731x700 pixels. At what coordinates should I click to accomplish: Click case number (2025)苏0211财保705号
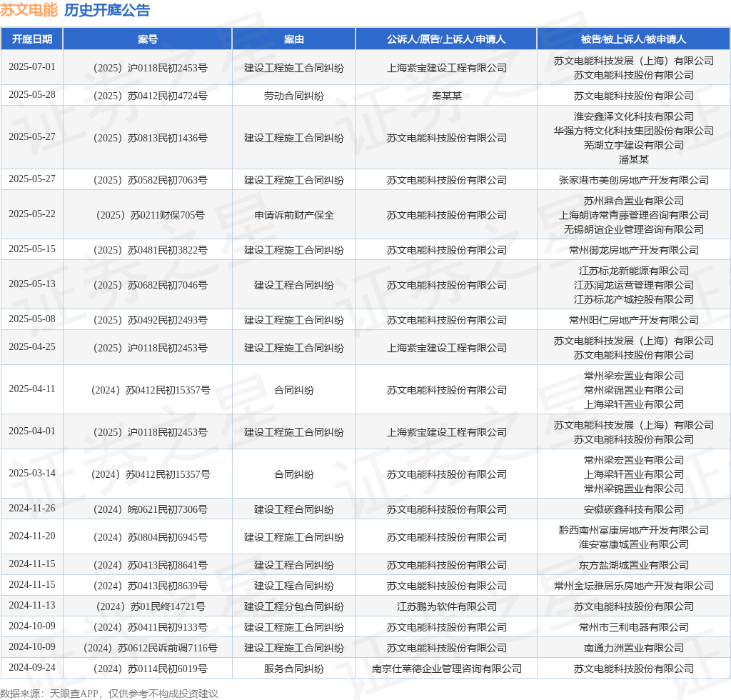[150, 215]
